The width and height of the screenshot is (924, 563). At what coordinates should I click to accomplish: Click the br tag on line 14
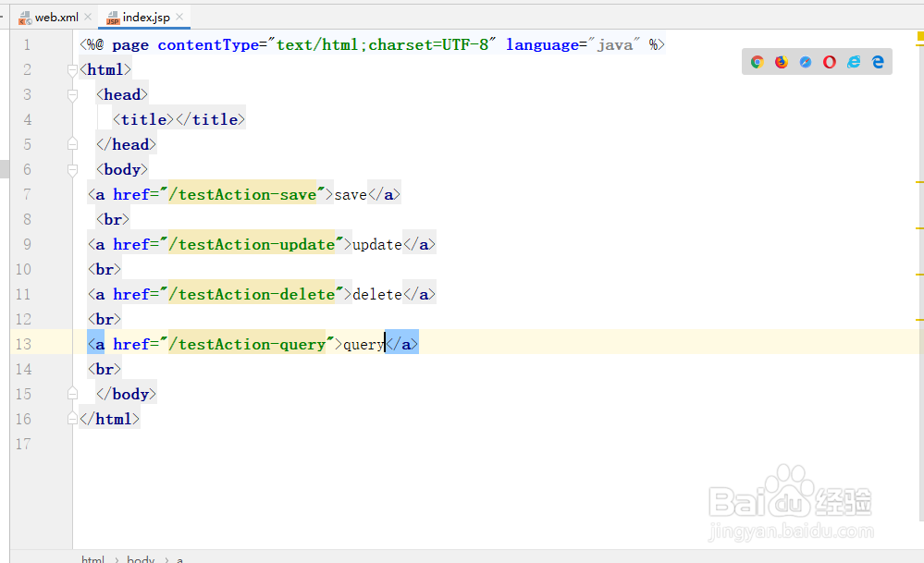pyautogui.click(x=105, y=369)
